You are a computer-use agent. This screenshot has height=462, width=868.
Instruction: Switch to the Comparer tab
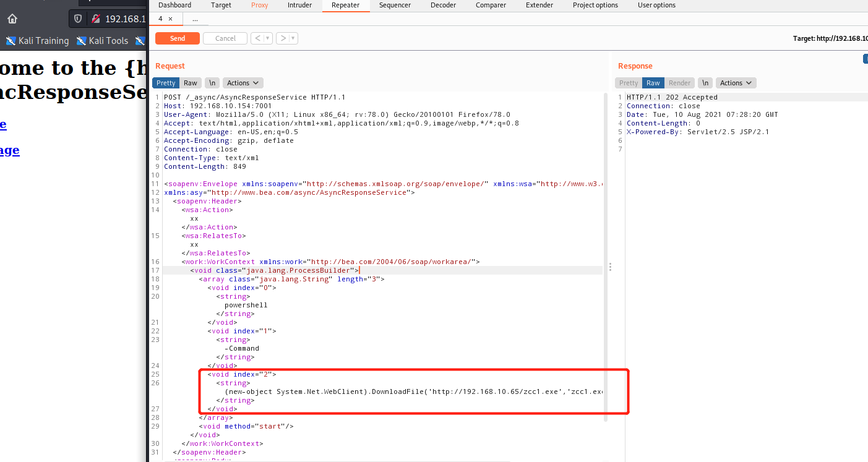(491, 5)
